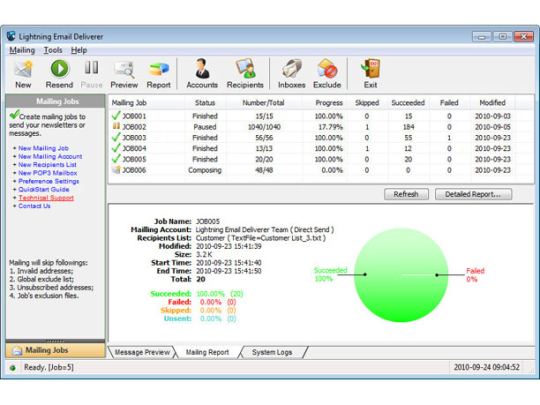Click the New Recipients List link

(x=48, y=165)
